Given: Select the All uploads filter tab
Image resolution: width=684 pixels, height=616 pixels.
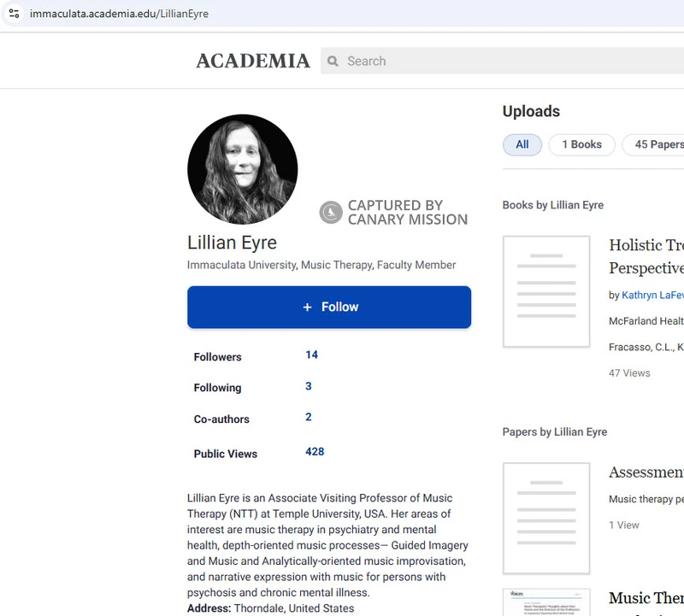Looking at the screenshot, I should click(x=522, y=144).
